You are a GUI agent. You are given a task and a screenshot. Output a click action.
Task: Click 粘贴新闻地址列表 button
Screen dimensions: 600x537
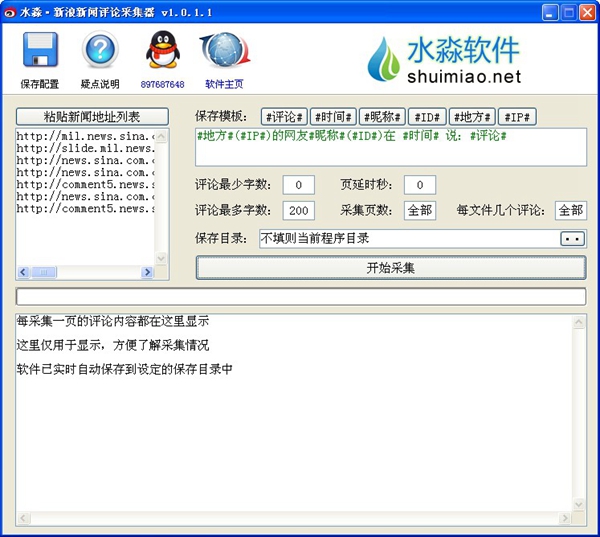(x=92, y=117)
